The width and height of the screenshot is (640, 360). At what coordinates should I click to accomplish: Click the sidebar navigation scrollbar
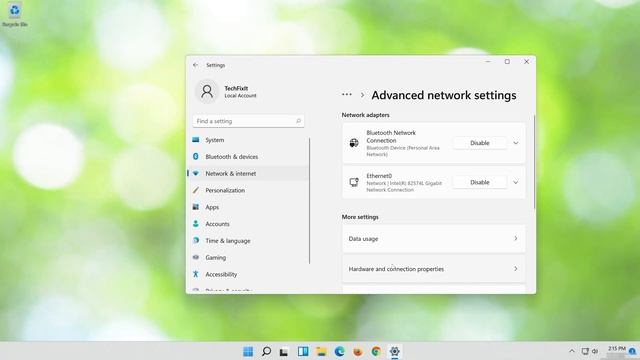pos(310,201)
